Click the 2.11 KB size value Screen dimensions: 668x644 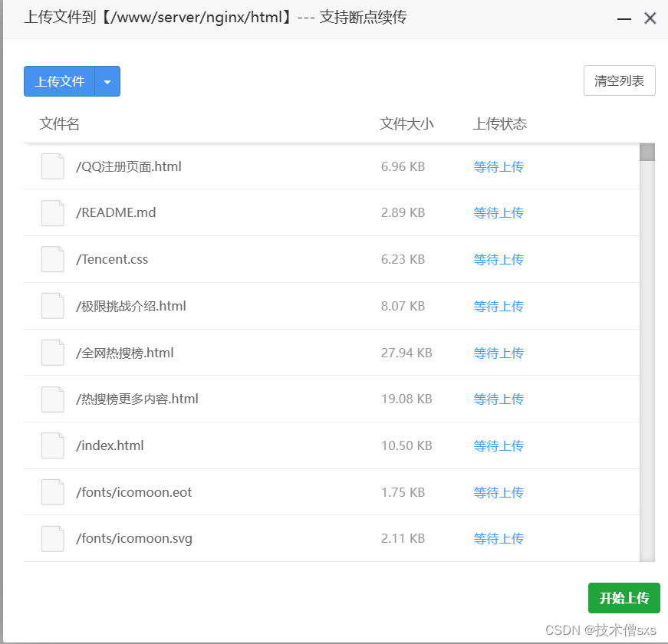[403, 539]
